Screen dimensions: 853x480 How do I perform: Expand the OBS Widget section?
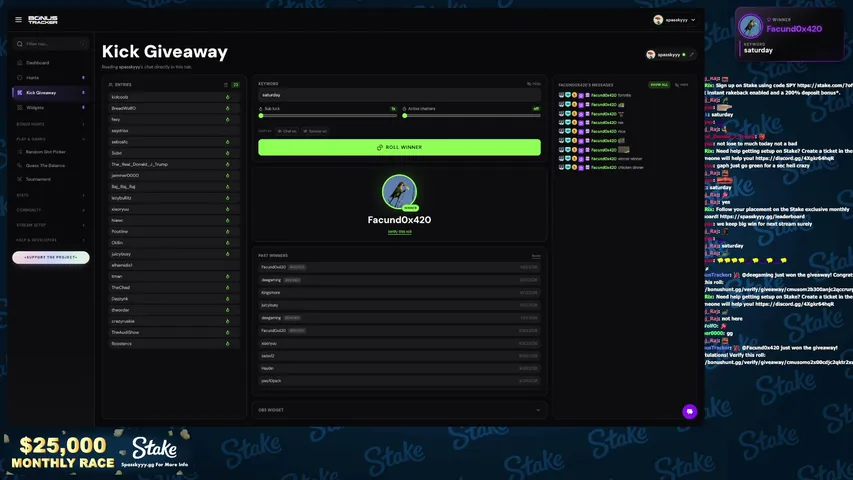399,410
